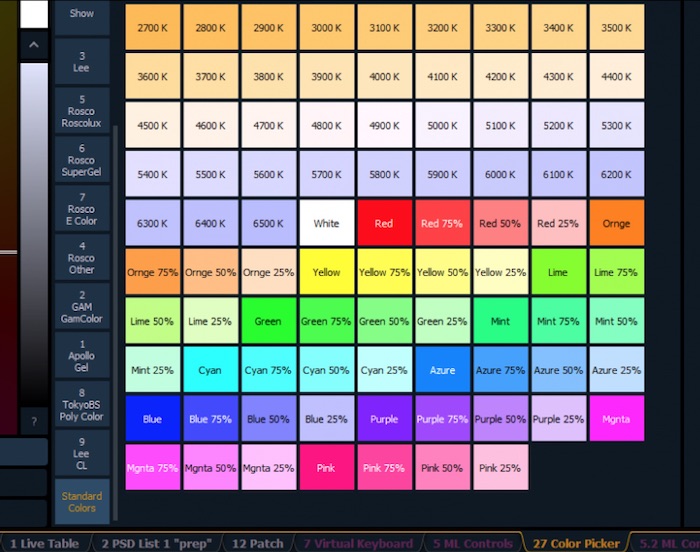This screenshot has width=700, height=552.
Task: Choose the Pink 25% swatch
Action: pyautogui.click(x=500, y=467)
